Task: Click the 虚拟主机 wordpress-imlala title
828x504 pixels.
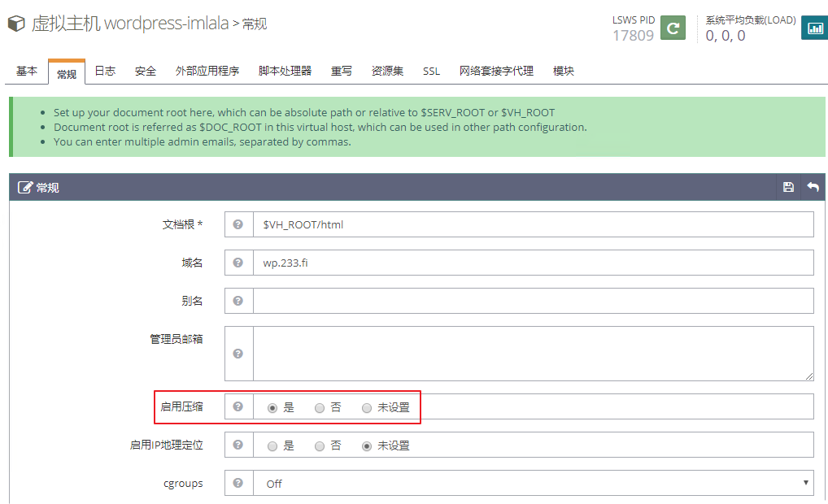Action: click(x=130, y=24)
